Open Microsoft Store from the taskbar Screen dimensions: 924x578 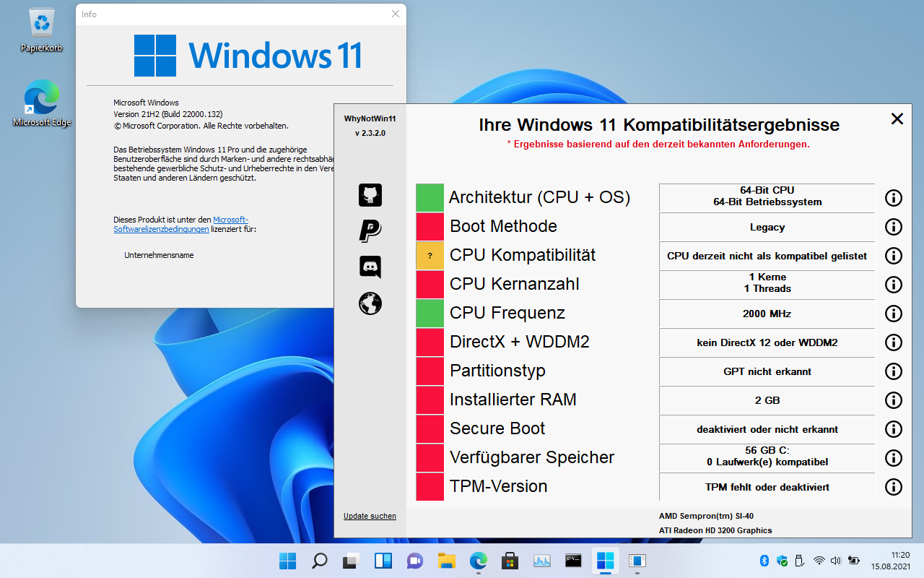[510, 561]
